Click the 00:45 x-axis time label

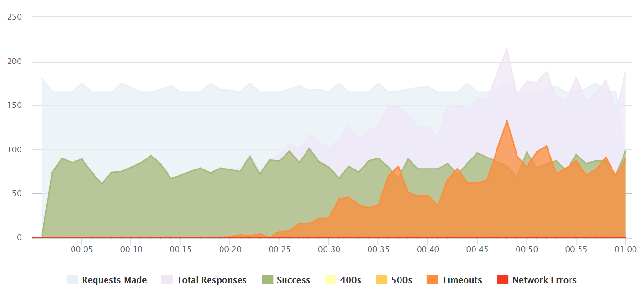pyautogui.click(x=477, y=249)
